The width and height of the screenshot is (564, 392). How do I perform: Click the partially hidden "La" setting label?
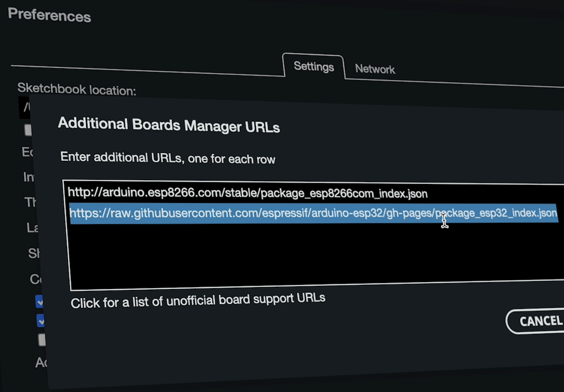32,228
